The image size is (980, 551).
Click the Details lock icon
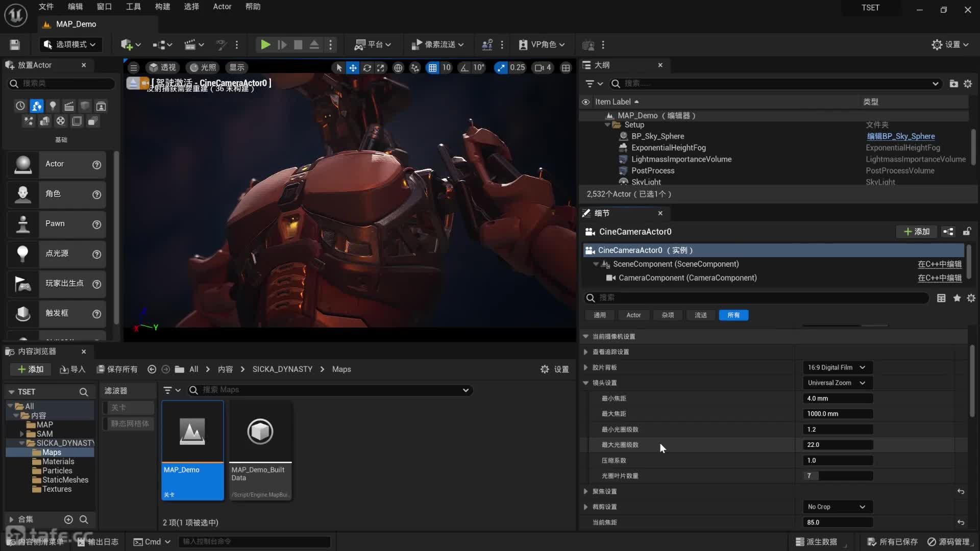coord(967,232)
